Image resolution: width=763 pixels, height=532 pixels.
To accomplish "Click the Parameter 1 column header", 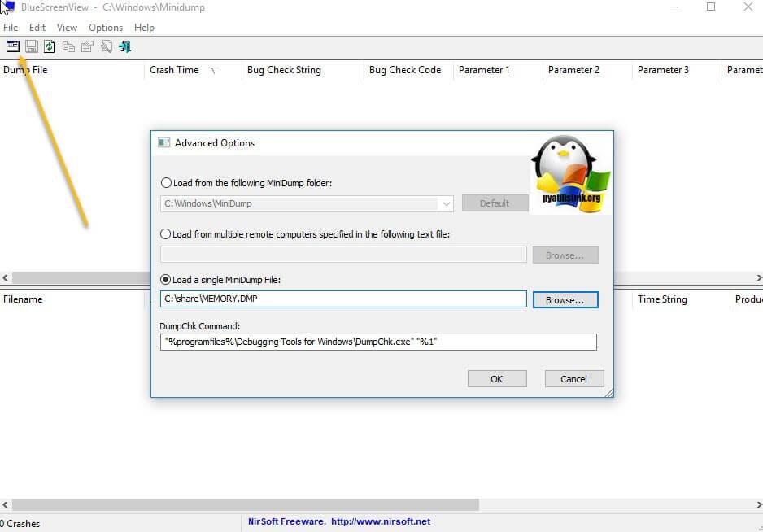I will (x=497, y=70).
